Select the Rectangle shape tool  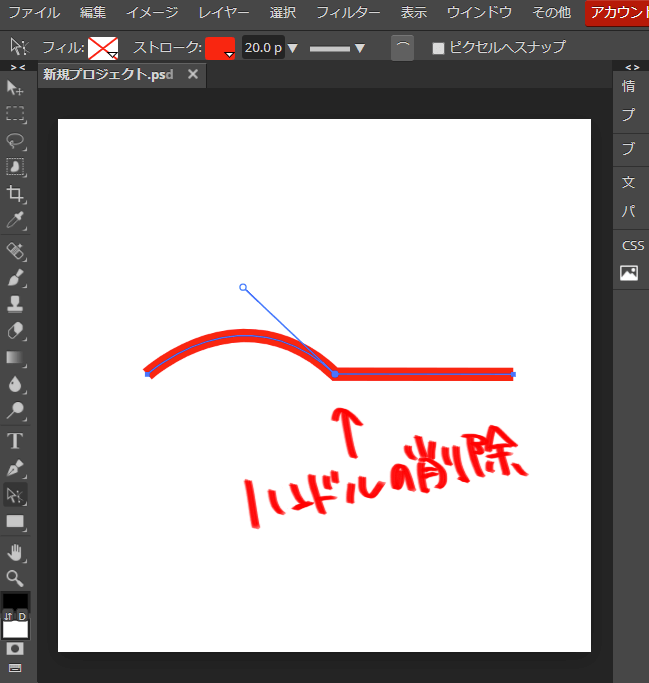[15, 522]
